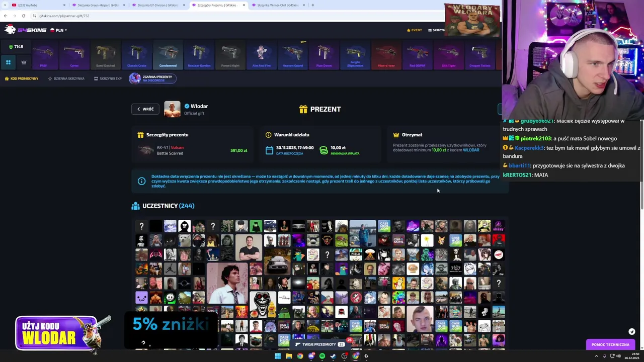Screen dimensions: 644x362
Task: Open the Condemned skin drop
Action: coord(168,54)
